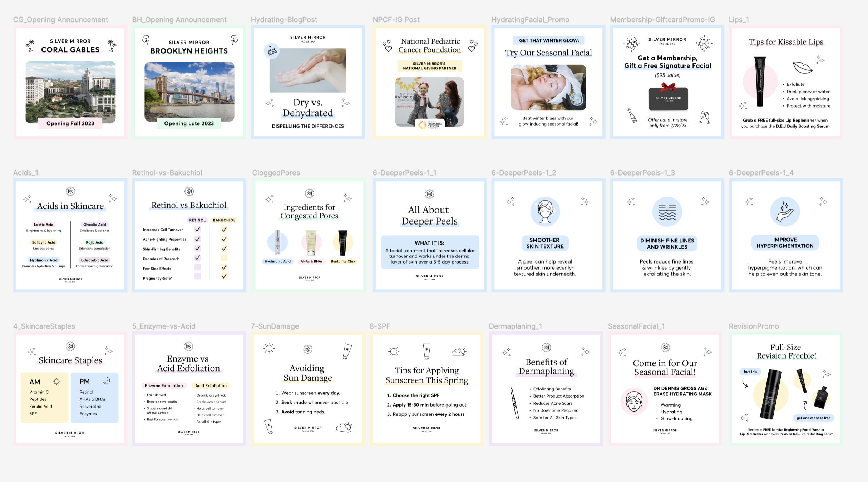This screenshot has width=868, height=482.
Task: Click the empty yellow Bakuchiol box for Decades of Research
Action: point(224,257)
